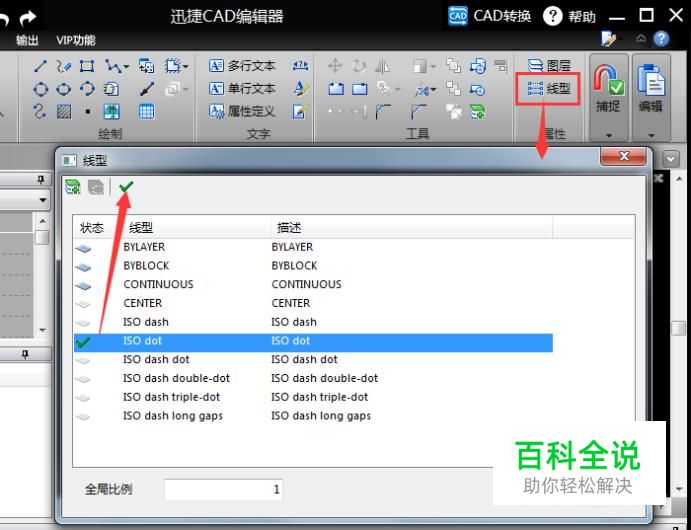Insert a raster image with palm-tree icon
The height and width of the screenshot is (530, 691).
(111, 111)
